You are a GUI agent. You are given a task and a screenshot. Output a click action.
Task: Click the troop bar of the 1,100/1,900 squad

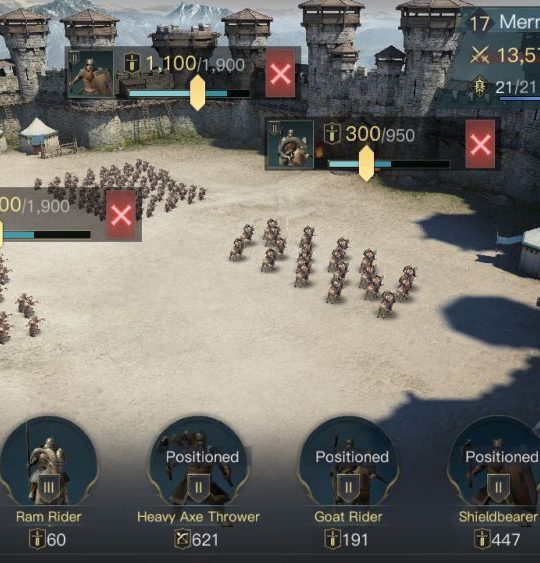pyautogui.click(x=189, y=93)
